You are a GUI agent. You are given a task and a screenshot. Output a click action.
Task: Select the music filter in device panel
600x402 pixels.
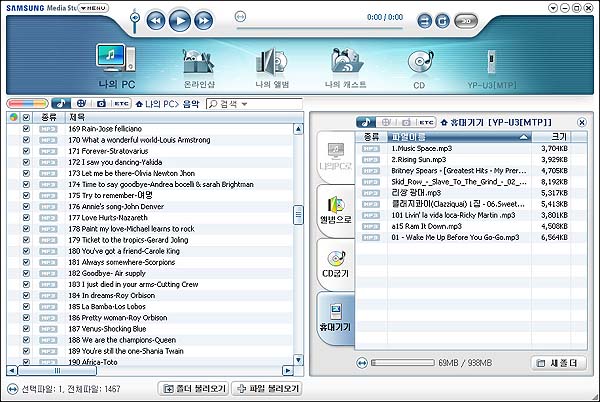pos(366,122)
